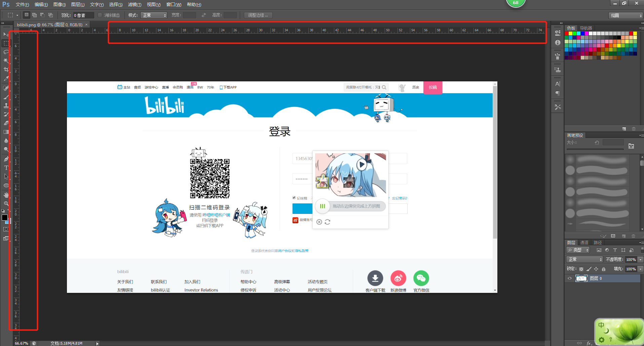Select the Ellipse shape tool
Screen dimensions: 644x346
pyautogui.click(x=6, y=185)
